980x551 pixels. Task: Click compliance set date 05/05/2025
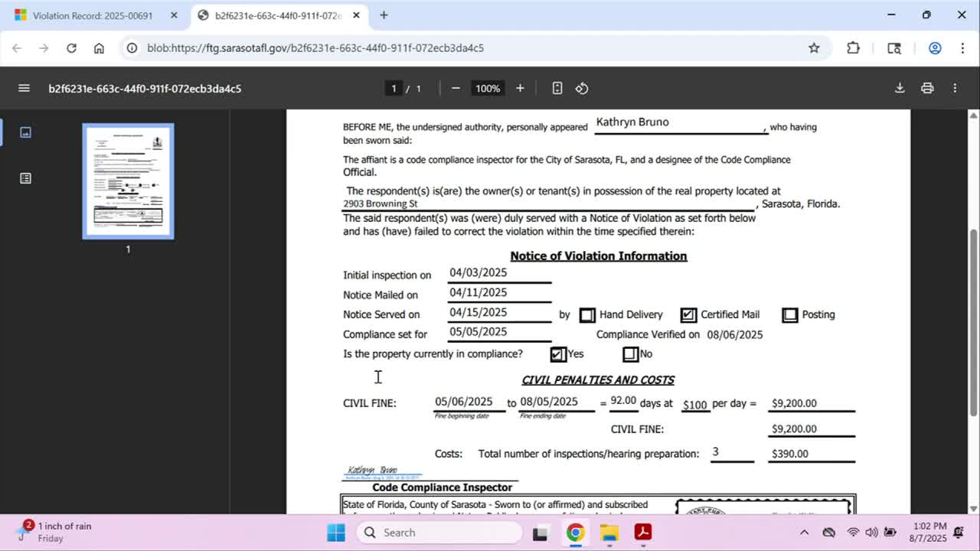coord(478,332)
